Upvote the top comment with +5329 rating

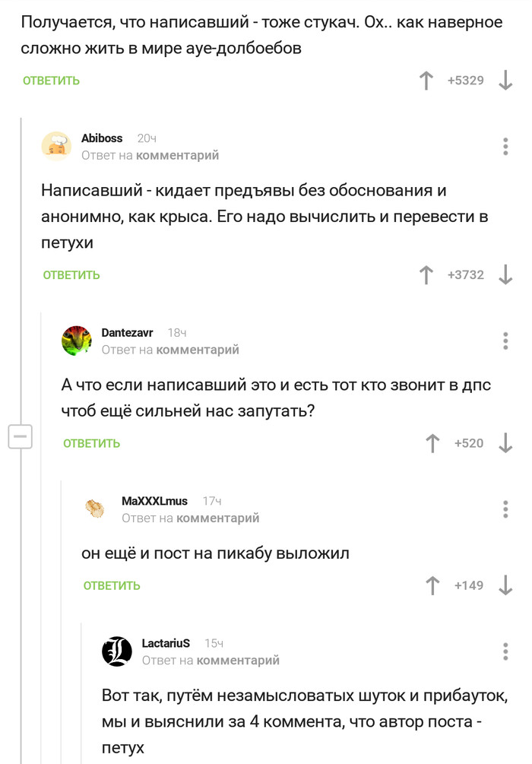427,81
